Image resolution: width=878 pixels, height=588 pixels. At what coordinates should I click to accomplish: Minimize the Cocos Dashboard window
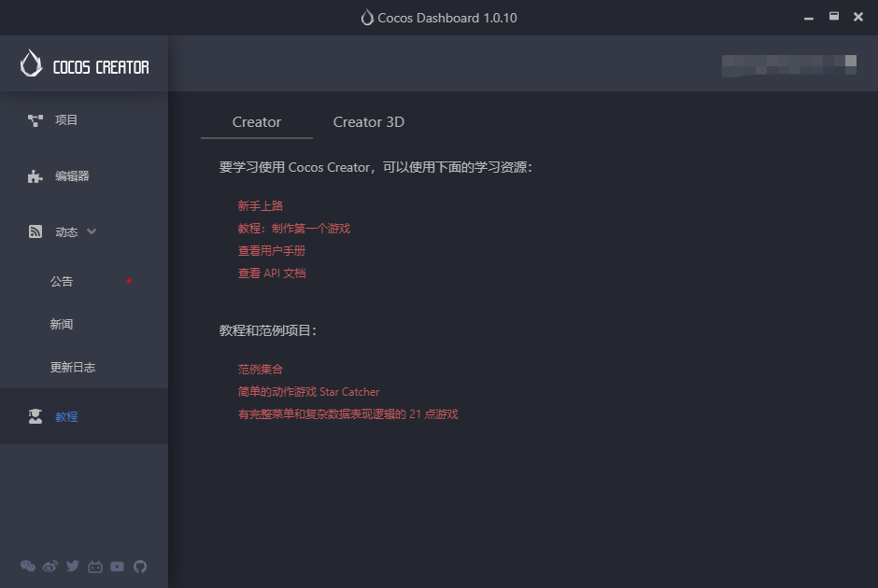tap(809, 18)
